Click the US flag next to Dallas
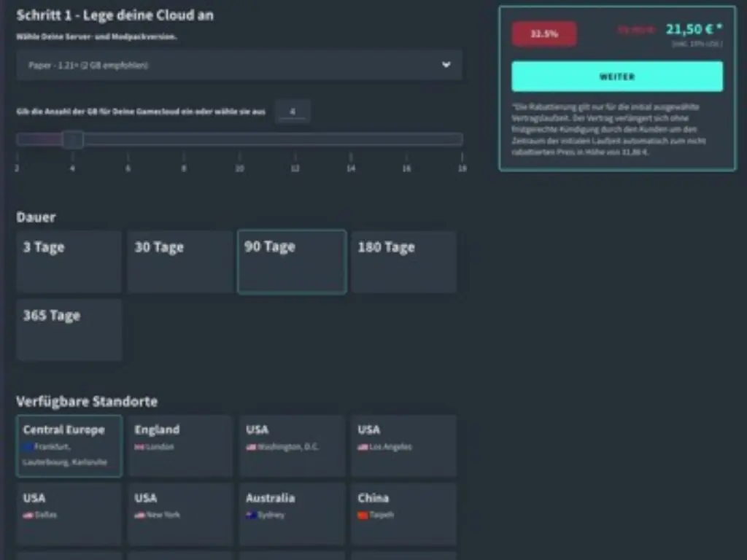Viewport: 747px width, 560px height. (28, 515)
